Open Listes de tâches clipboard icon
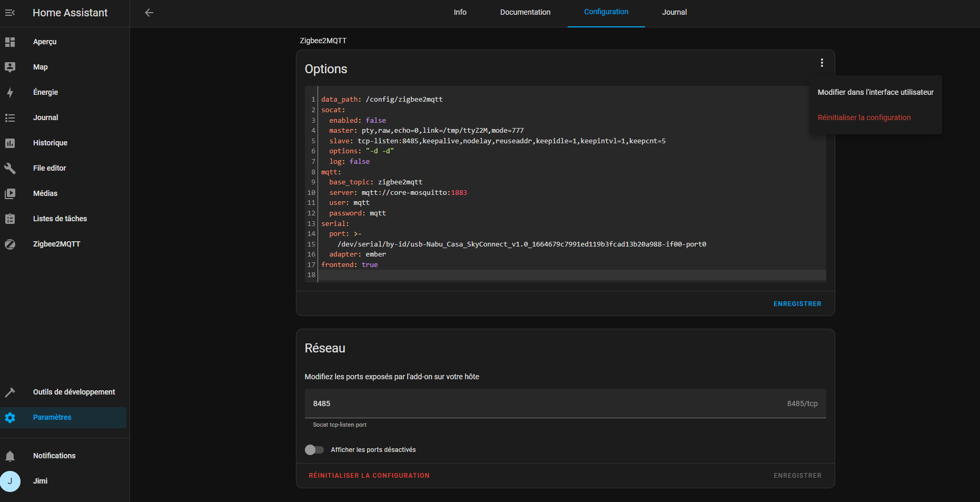980x502 pixels. click(10, 219)
